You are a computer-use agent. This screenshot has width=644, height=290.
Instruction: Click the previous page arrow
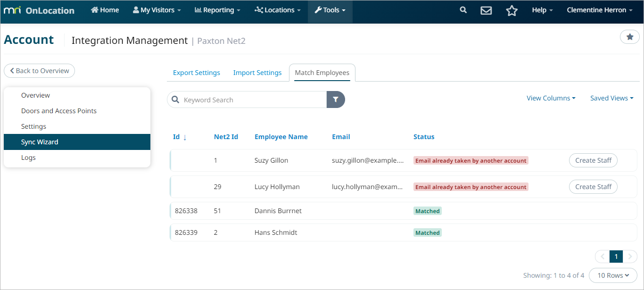pos(602,257)
